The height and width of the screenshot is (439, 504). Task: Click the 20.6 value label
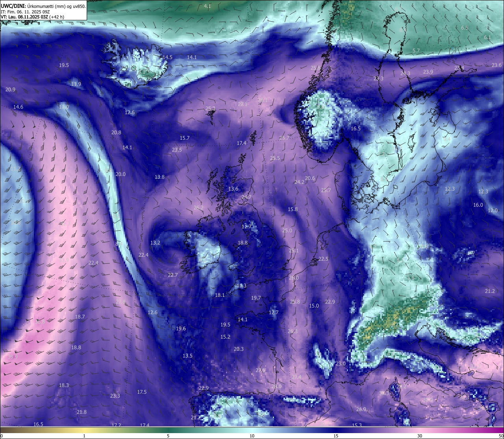click(x=310, y=178)
